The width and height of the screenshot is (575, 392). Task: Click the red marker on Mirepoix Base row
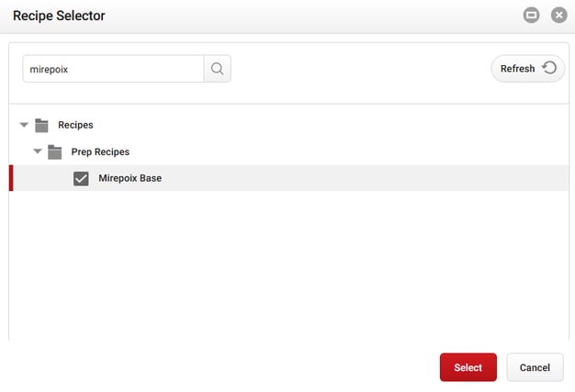click(x=11, y=178)
